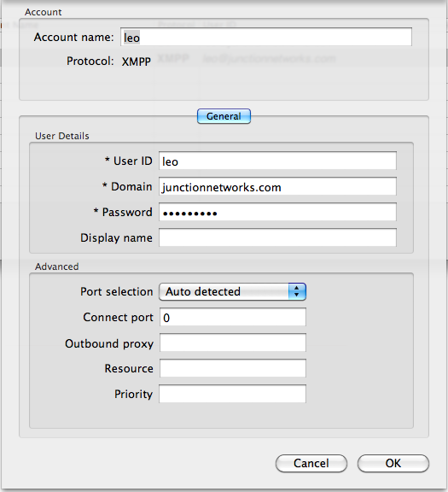Screen dimensions: 448x492
Task: Click the XMPP protocol value text
Action: (x=136, y=61)
